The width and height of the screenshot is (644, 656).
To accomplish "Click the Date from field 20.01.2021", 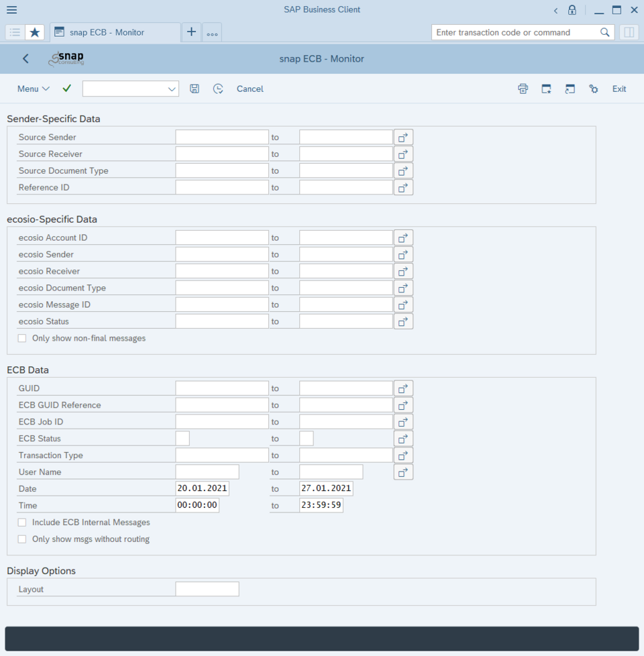I will point(202,488).
